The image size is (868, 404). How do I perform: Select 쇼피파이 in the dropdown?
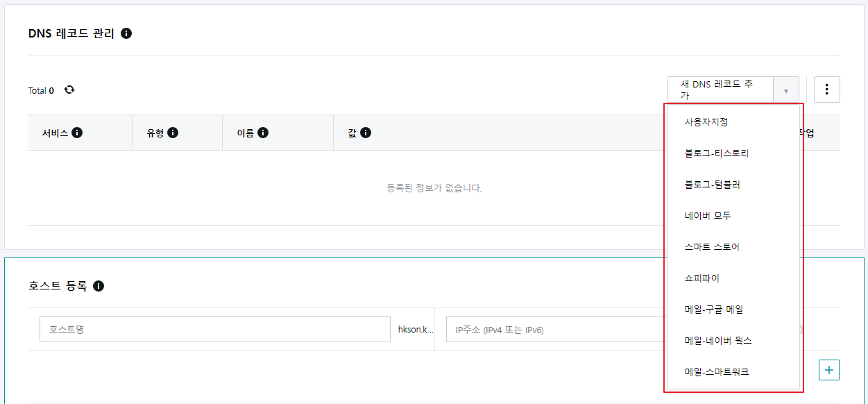click(x=702, y=278)
